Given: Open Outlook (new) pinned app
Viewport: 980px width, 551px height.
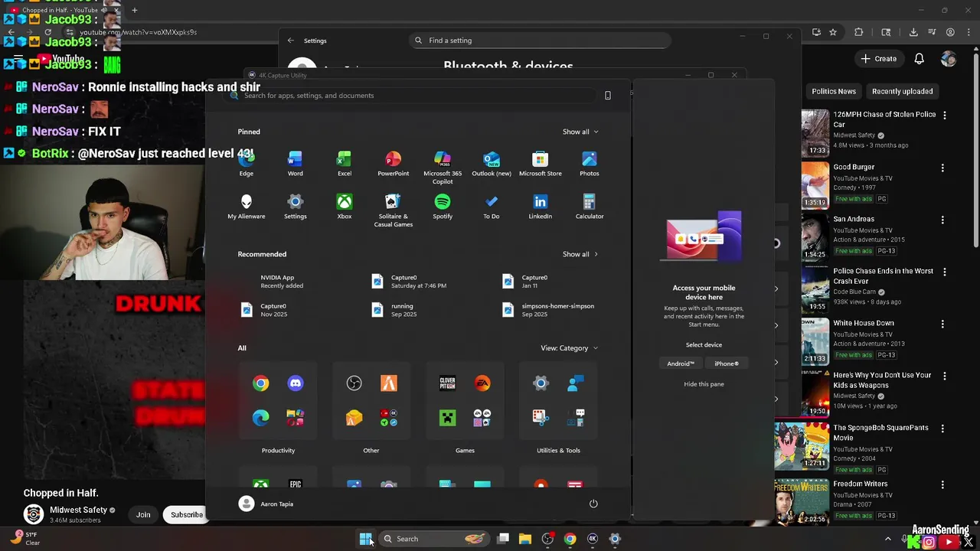Looking at the screenshot, I should tap(492, 164).
